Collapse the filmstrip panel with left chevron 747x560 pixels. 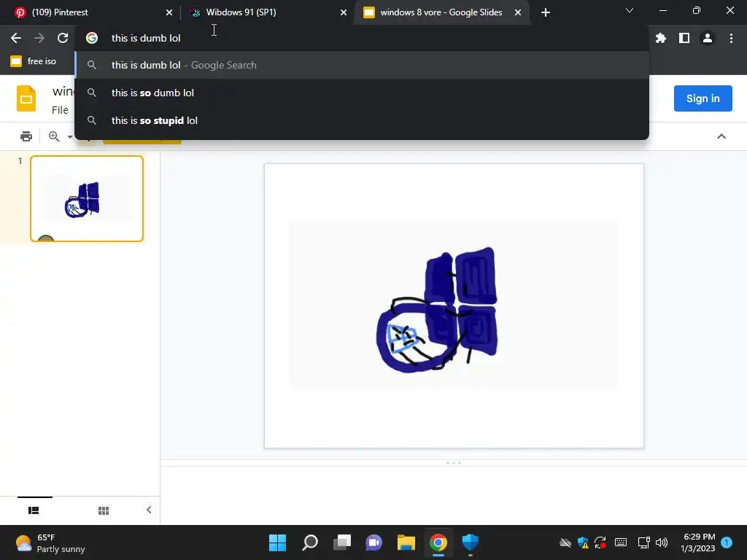tap(149, 510)
